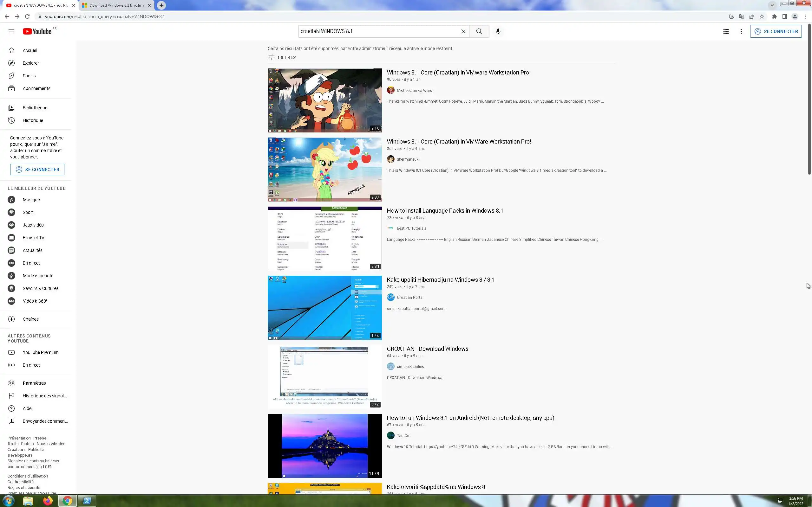Screen dimensions: 812x507
Task: Open Croatian Portal channel link
Action: tap(410, 298)
